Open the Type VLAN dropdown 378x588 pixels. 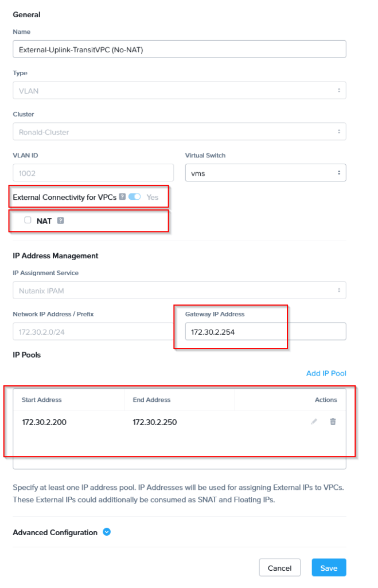pyautogui.click(x=179, y=91)
